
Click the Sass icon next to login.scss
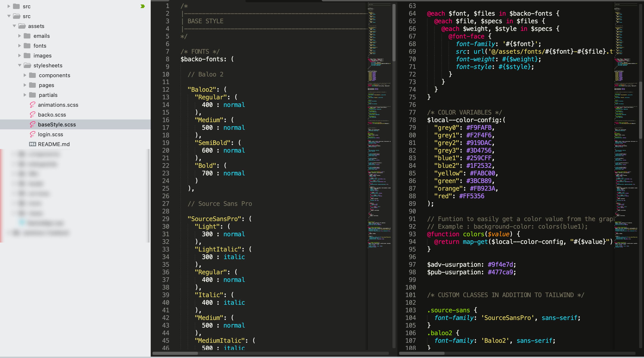coord(32,134)
